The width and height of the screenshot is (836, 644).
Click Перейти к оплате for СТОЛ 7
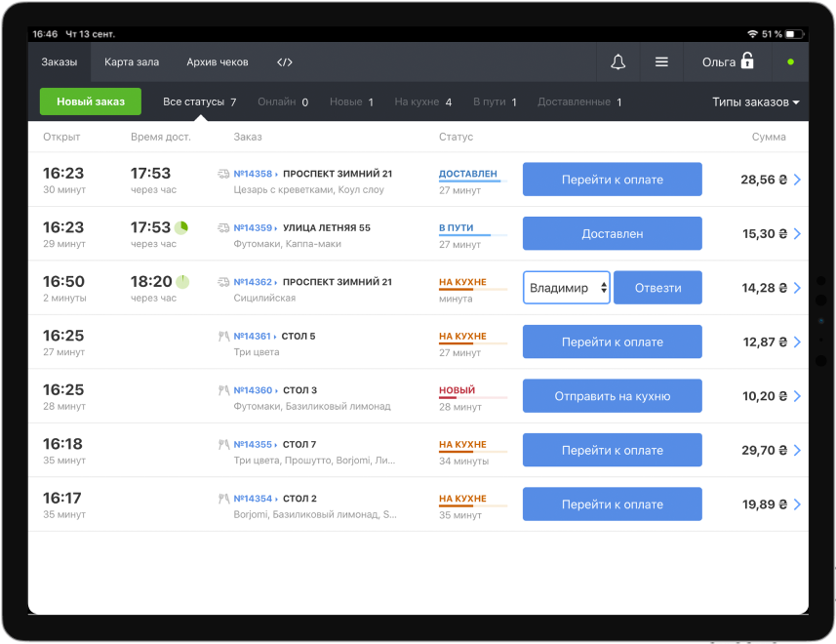point(612,451)
